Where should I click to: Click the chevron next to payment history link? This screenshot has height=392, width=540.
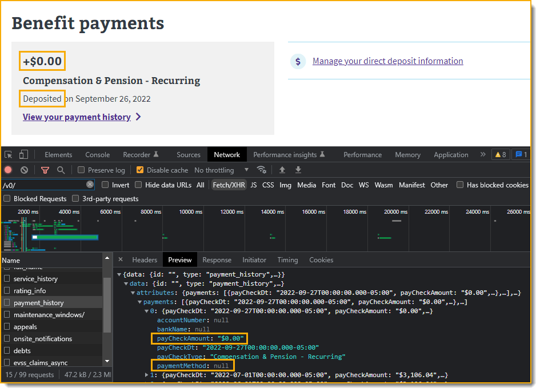tap(138, 117)
